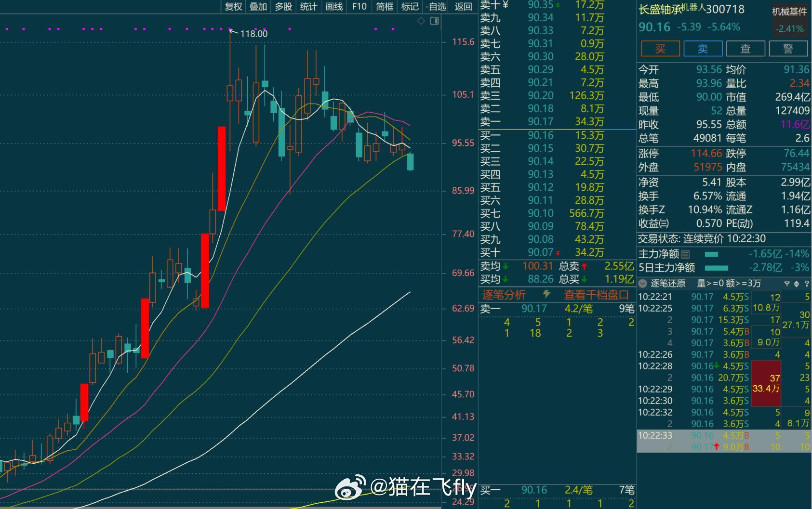Open the 复权 toolbar option

click(x=233, y=6)
